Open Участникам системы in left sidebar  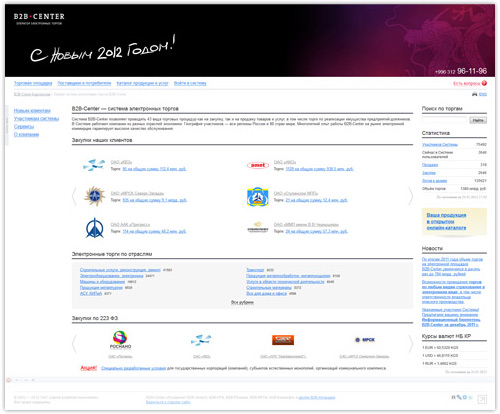(36, 118)
